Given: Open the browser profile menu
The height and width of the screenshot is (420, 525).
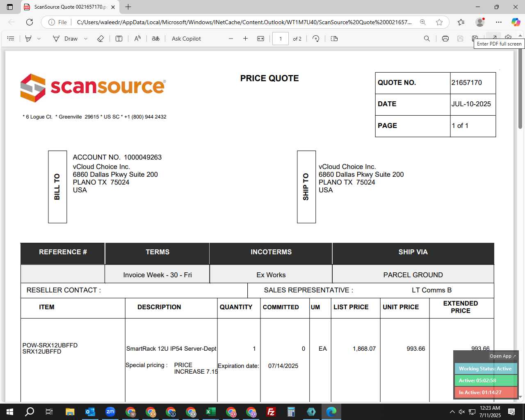Looking at the screenshot, I should tap(480, 22).
